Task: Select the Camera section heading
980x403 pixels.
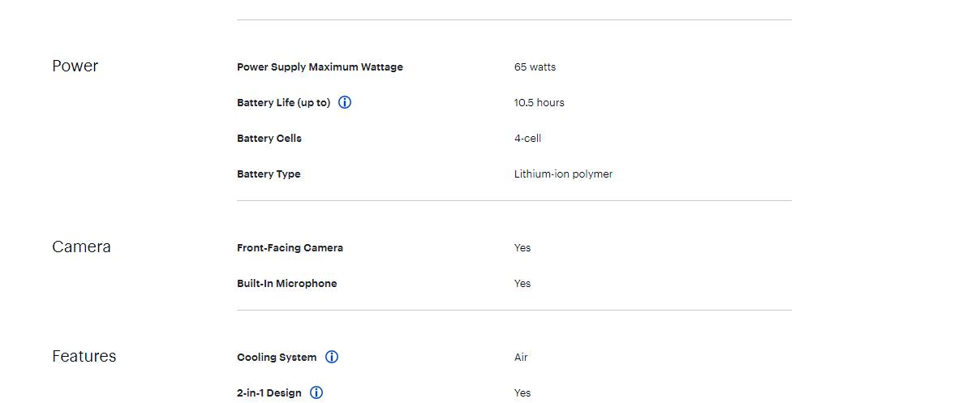Action: (x=81, y=247)
